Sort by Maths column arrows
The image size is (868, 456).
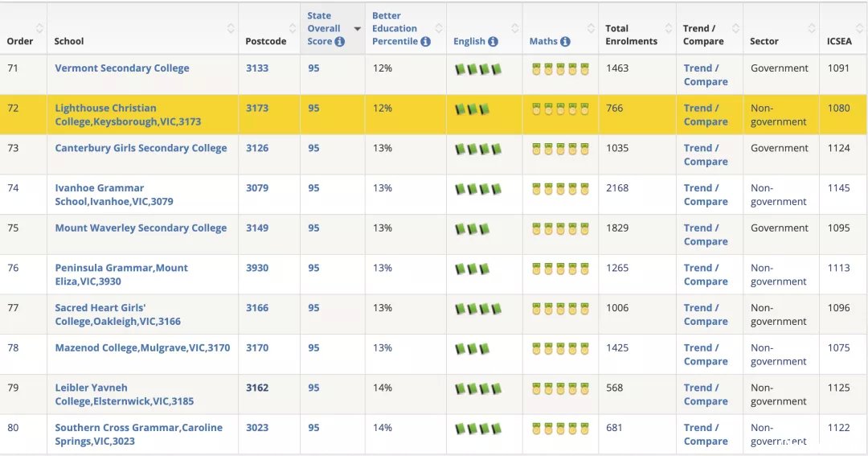(592, 28)
